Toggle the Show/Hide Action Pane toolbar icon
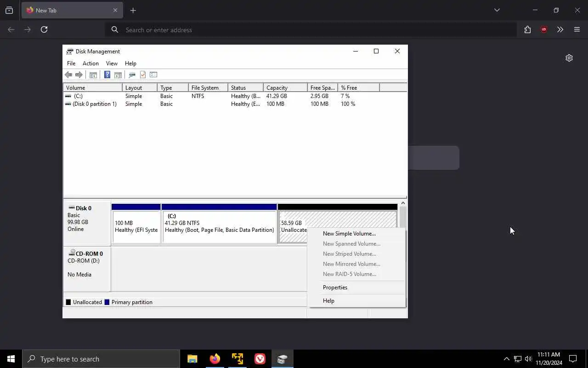 (118, 75)
